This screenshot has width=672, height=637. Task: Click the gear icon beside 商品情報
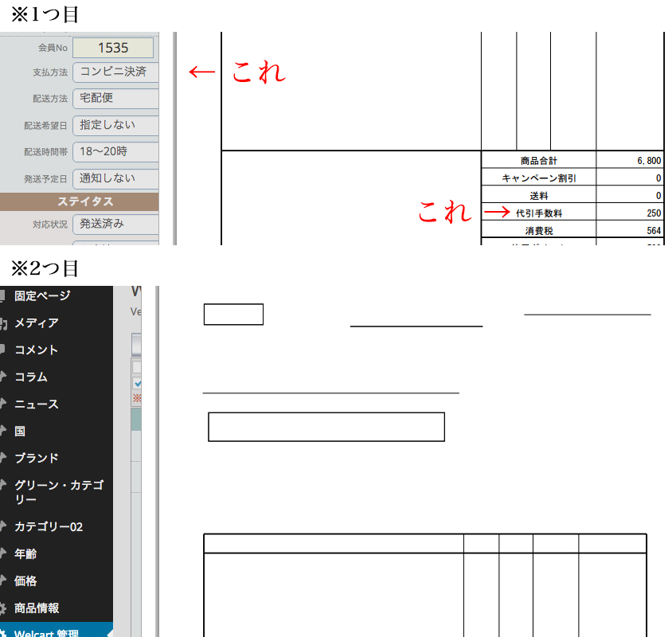[x=2, y=608]
